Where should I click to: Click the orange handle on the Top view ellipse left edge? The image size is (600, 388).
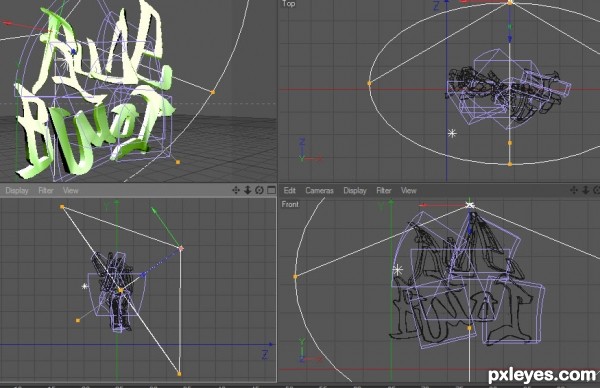(x=369, y=83)
